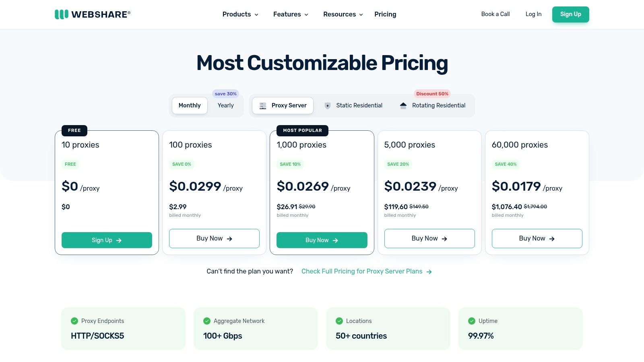The width and height of the screenshot is (644, 362).
Task: Switch billing to Monthly
Action: [x=190, y=105]
